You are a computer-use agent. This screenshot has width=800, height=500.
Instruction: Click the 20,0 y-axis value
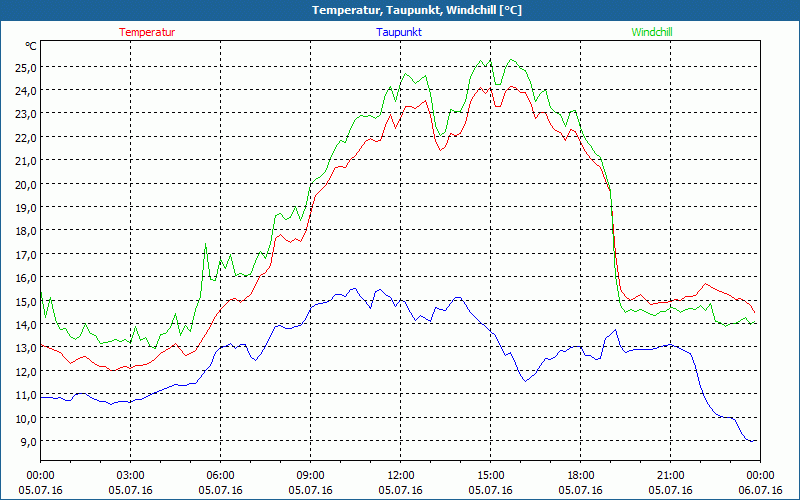(26, 185)
